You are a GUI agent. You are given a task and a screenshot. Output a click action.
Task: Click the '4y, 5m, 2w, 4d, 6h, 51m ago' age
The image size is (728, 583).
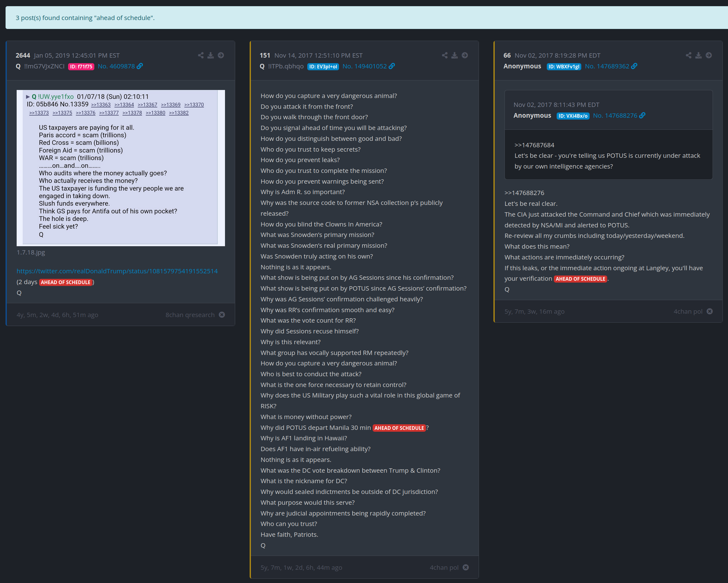coord(57,315)
